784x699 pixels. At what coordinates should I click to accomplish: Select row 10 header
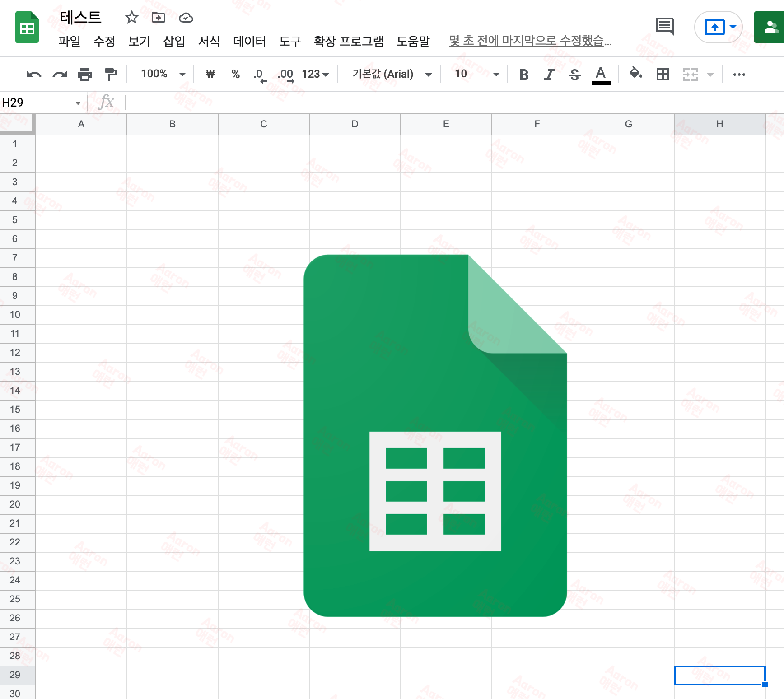pos(18,315)
